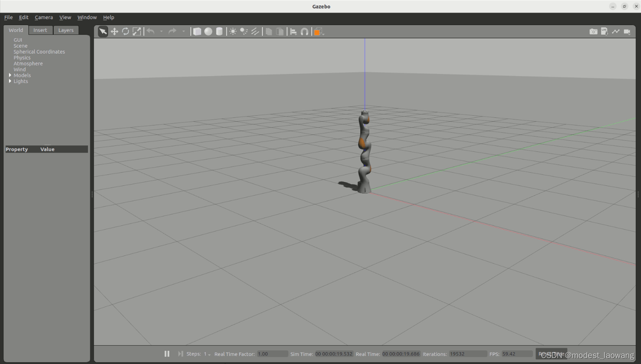Screen dimensions: 641x364
Task: Open the Camera menu
Action: [x=44, y=17]
